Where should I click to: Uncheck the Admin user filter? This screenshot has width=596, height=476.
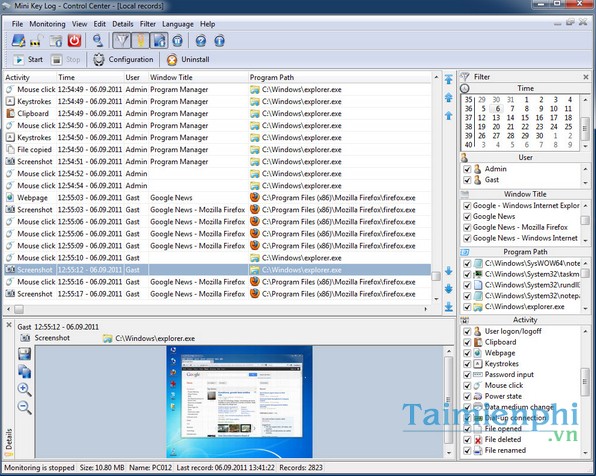pyautogui.click(x=467, y=169)
